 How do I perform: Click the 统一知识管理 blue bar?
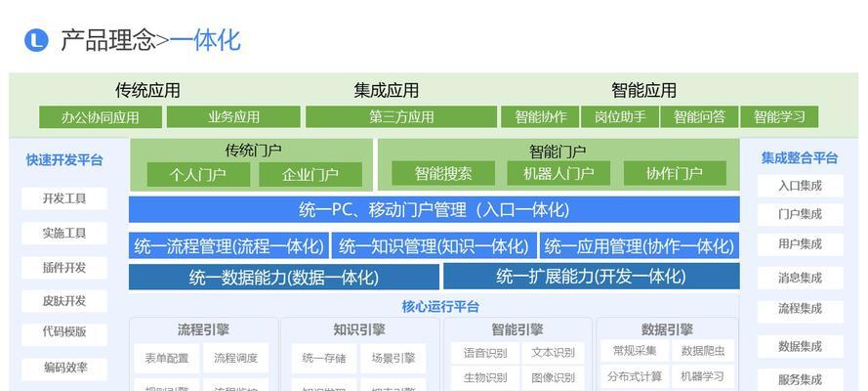(x=434, y=246)
